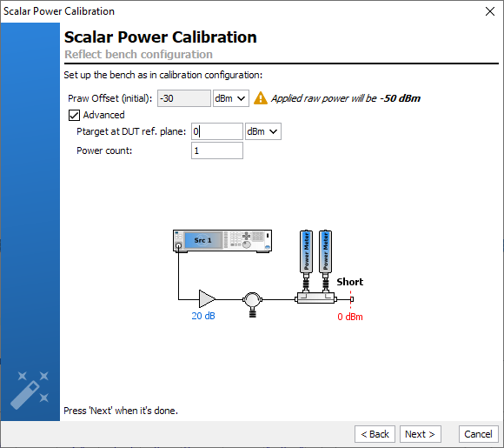Click the isolator circle icon in diagram
The width and height of the screenshot is (504, 448).
(x=252, y=304)
